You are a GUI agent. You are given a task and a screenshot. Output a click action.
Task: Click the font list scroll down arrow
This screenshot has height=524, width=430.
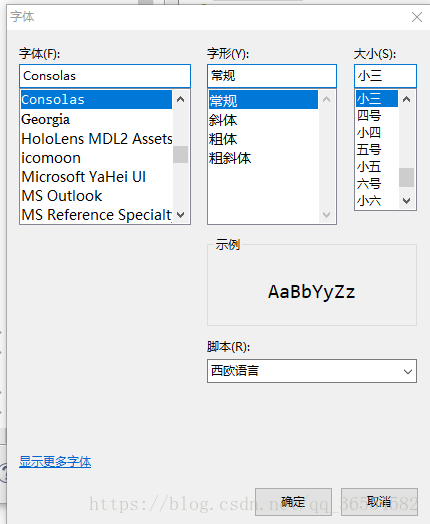point(180,215)
